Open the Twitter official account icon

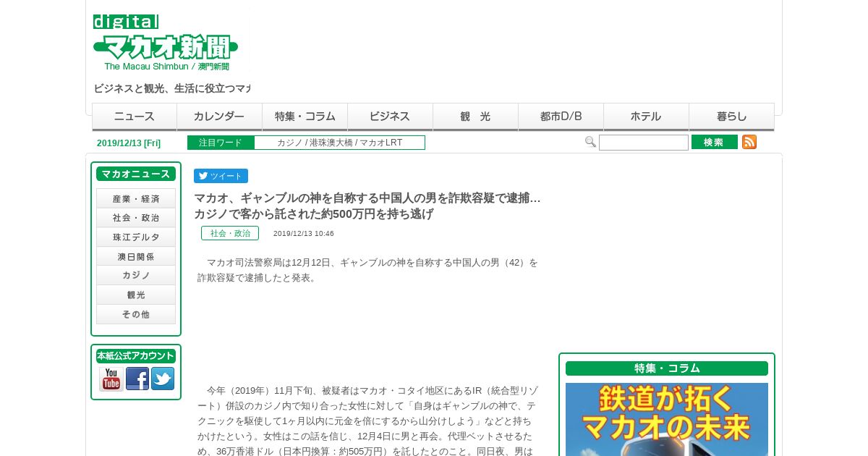(163, 379)
